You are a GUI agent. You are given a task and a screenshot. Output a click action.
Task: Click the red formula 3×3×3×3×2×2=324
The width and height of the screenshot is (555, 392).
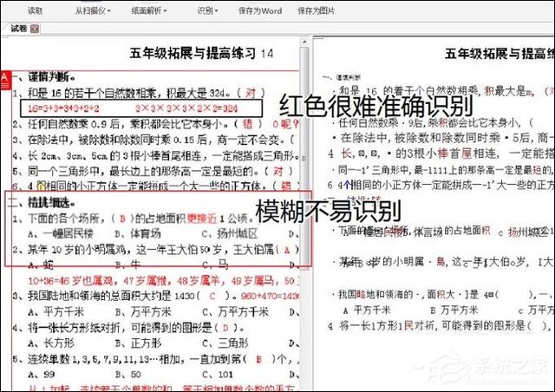click(x=186, y=108)
